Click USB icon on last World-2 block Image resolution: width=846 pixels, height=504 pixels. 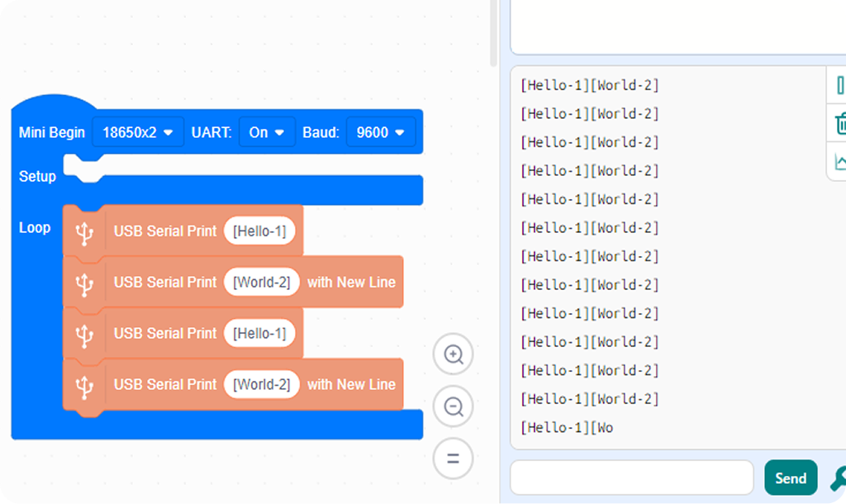click(84, 387)
